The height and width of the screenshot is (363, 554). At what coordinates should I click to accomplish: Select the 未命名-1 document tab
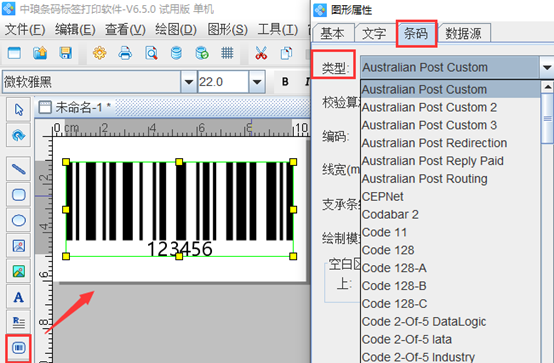point(75,107)
